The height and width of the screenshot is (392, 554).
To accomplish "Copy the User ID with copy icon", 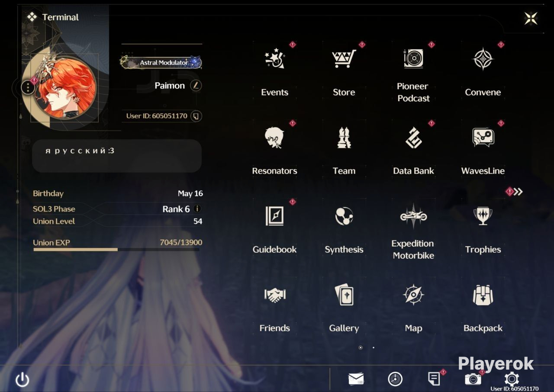I will pos(196,116).
